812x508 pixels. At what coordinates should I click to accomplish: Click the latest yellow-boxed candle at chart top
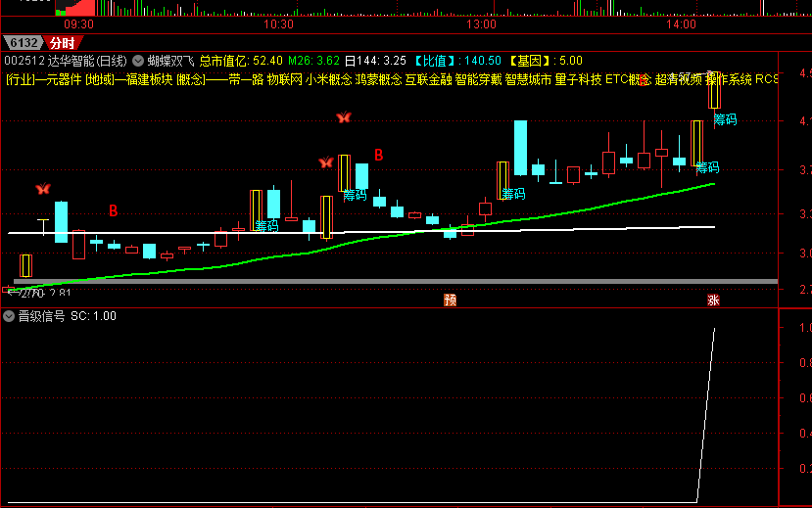coord(714,90)
